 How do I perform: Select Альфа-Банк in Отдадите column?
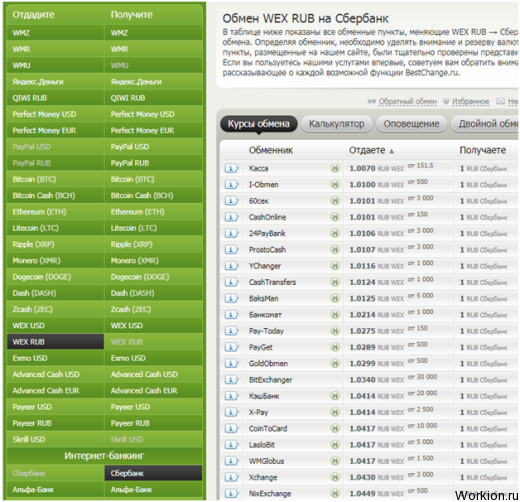click(55, 490)
